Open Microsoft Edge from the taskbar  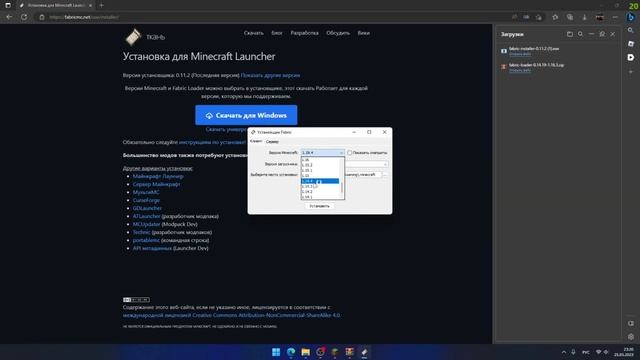point(291,352)
